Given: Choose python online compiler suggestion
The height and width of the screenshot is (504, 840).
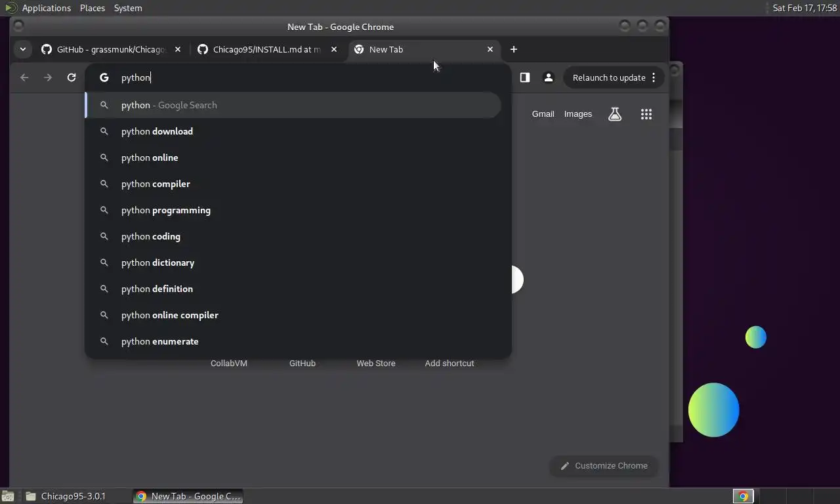Looking at the screenshot, I should (293, 315).
